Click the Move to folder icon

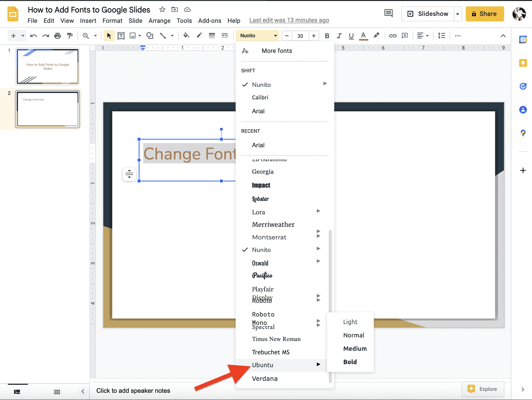click(175, 9)
